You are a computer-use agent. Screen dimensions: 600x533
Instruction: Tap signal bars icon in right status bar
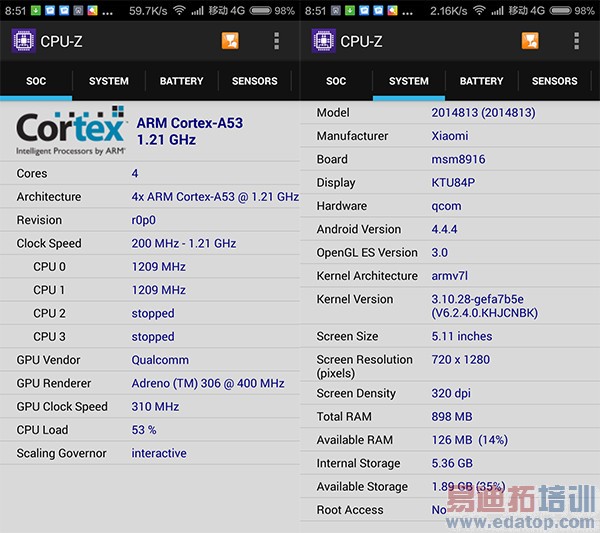[x=497, y=10]
